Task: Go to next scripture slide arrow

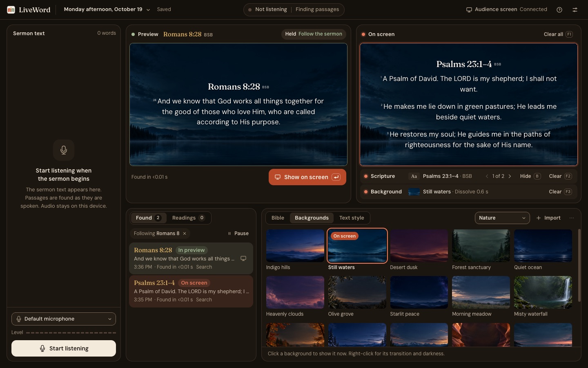Action: pyautogui.click(x=510, y=176)
